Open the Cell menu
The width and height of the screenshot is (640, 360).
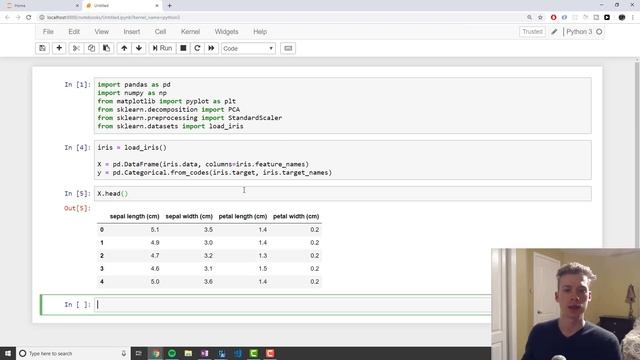click(x=160, y=31)
